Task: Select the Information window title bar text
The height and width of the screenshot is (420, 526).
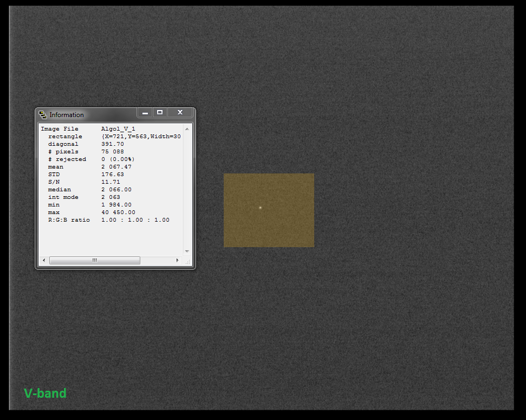Action: (67, 115)
